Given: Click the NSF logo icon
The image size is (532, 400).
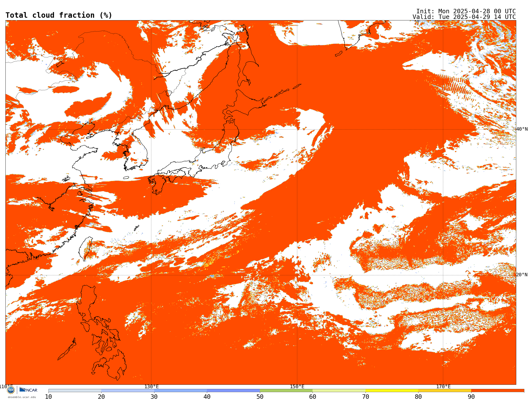Looking at the screenshot, I should (11, 390).
